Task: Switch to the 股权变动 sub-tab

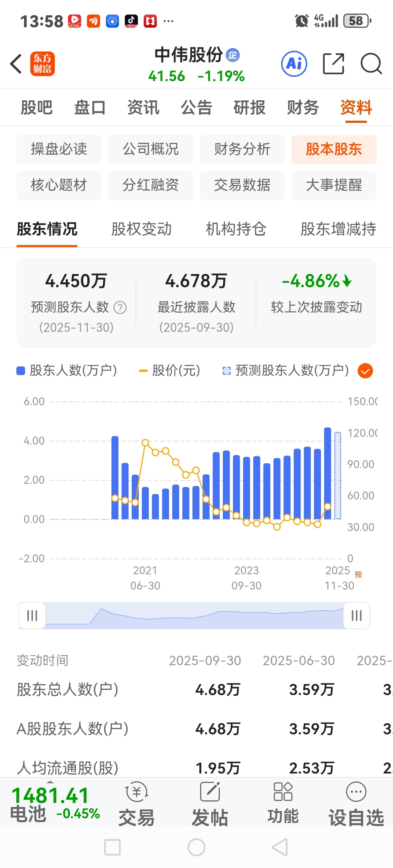Action: 141,229
